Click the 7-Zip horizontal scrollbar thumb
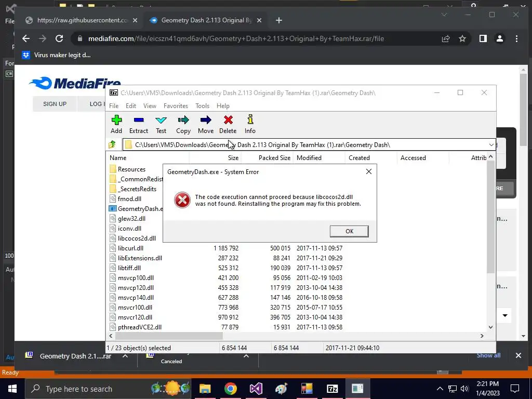This screenshot has width=532, height=399. 169,336
